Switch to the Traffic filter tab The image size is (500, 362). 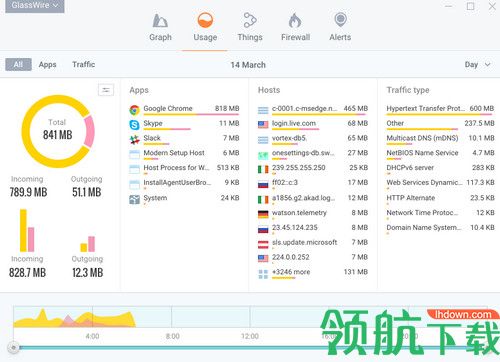point(84,64)
